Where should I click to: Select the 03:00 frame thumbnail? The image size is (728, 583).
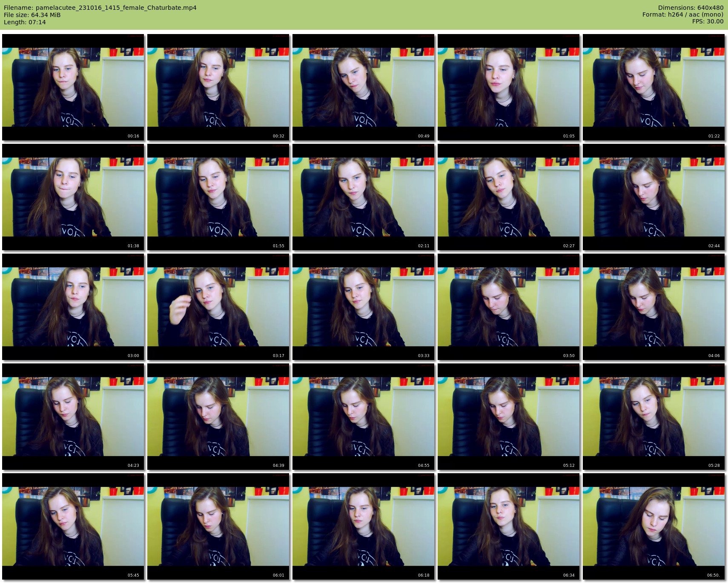pyautogui.click(x=73, y=307)
